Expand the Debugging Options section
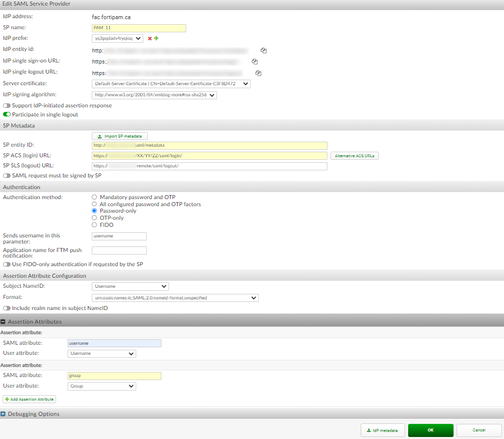 click(4, 413)
